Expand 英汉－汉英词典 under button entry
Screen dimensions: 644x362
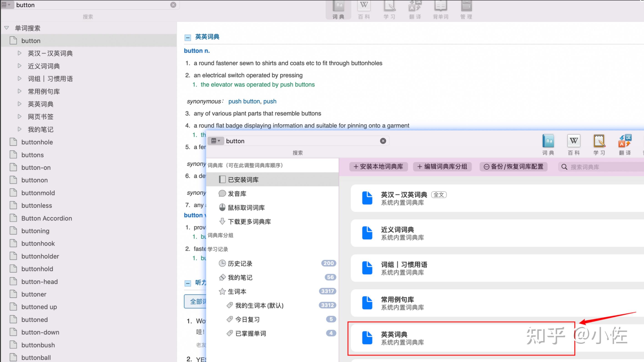coord(20,53)
